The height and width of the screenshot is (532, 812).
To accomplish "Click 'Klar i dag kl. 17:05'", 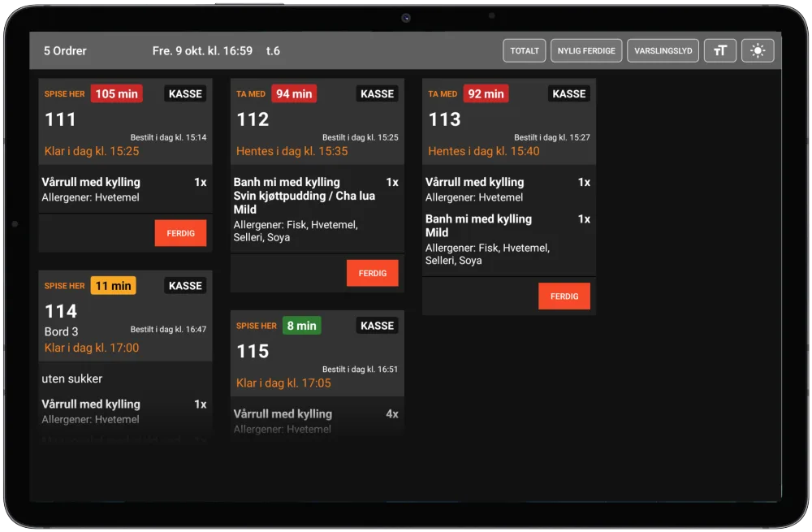I will click(283, 383).
